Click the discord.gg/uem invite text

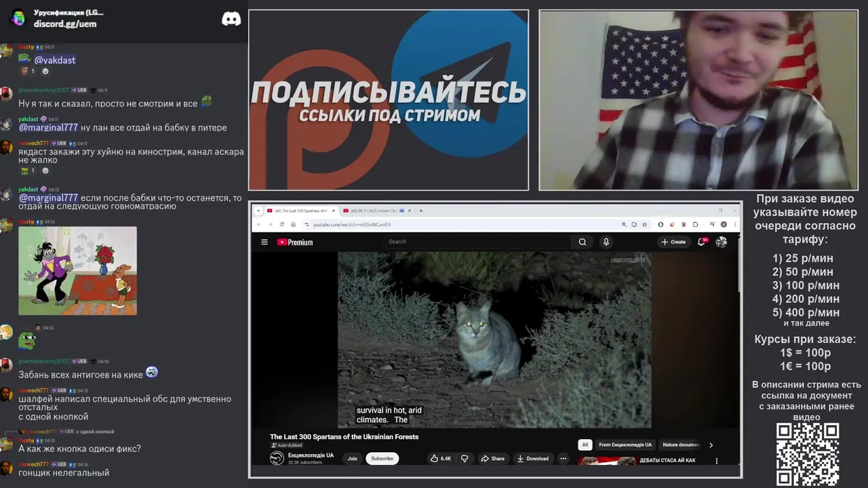pyautogui.click(x=65, y=24)
